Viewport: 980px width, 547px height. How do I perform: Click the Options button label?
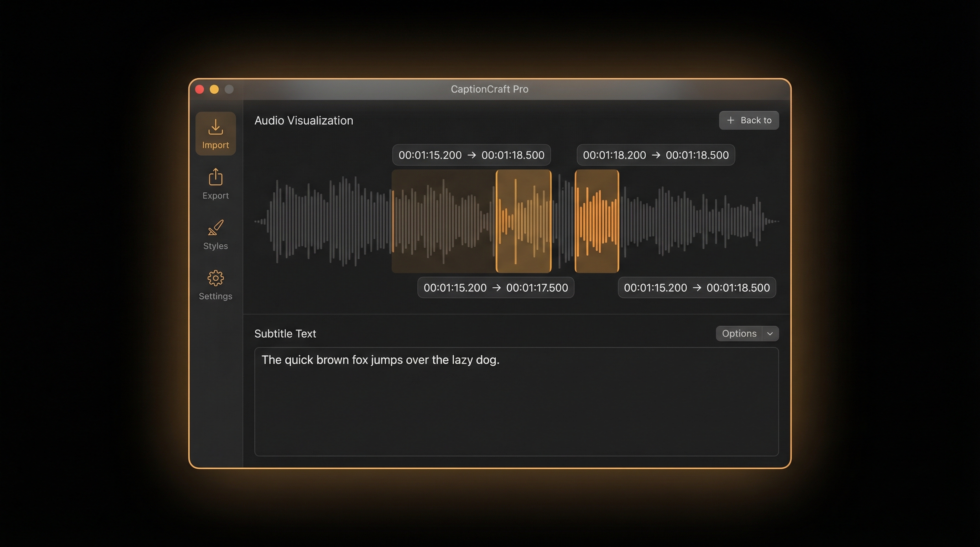coord(739,334)
